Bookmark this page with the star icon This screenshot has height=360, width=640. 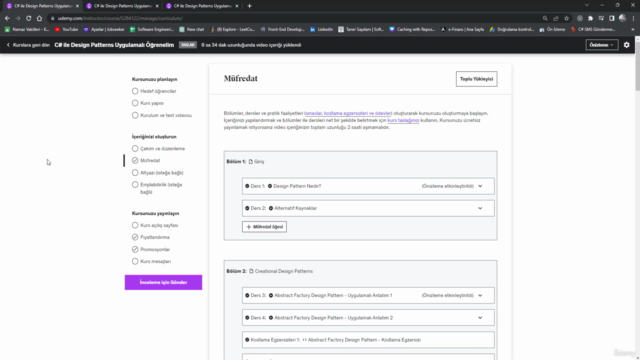pos(567,18)
